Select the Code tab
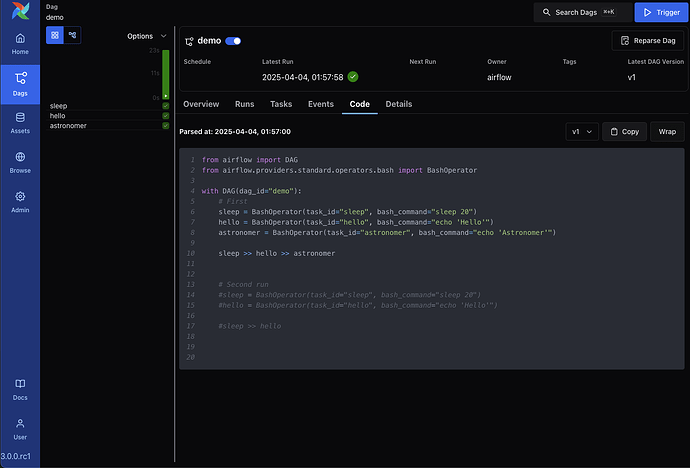 click(x=360, y=104)
